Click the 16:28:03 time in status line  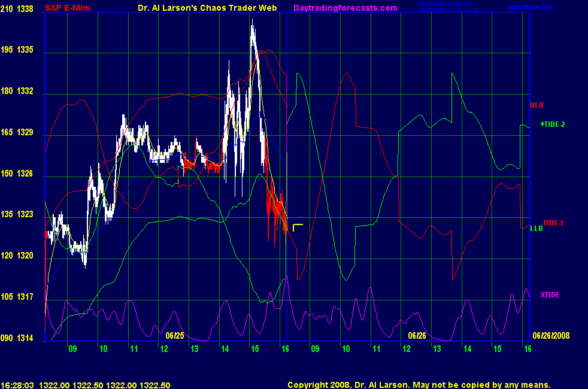click(x=17, y=385)
